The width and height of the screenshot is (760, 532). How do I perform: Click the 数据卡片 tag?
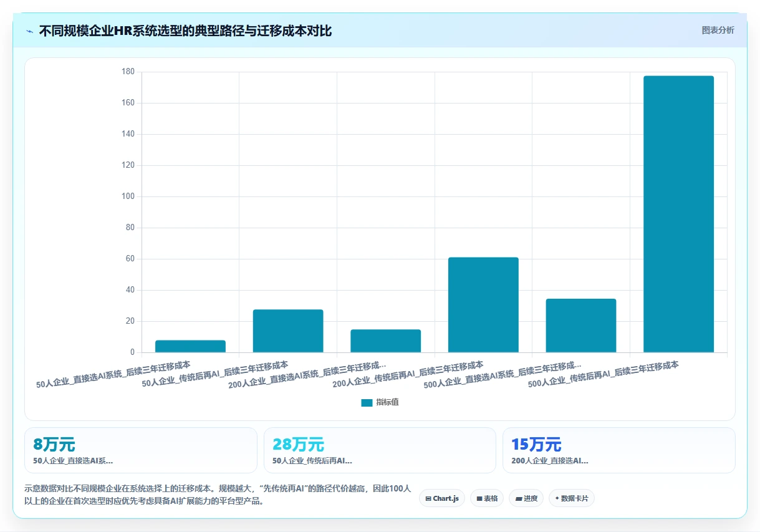(572, 498)
